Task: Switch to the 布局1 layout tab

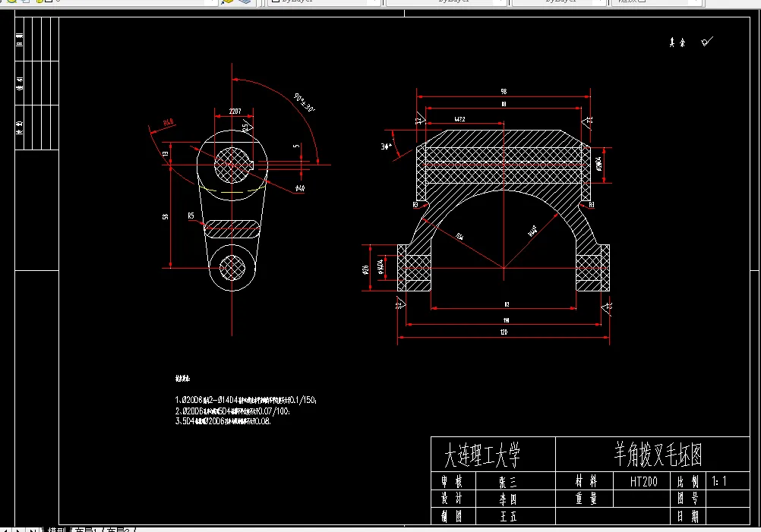Action: (x=86, y=530)
